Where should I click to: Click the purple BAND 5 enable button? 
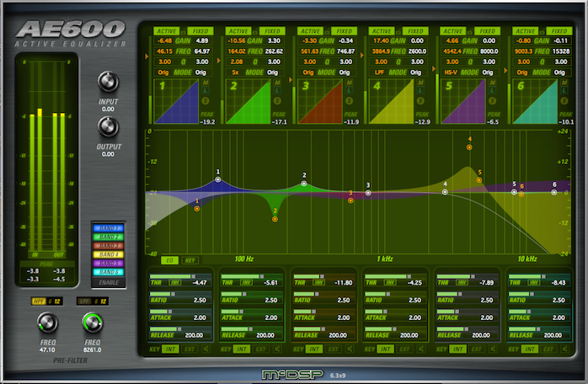[x=109, y=264]
